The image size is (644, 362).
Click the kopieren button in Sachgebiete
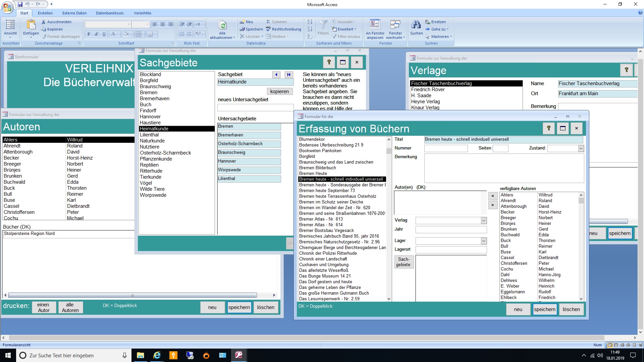tap(279, 92)
